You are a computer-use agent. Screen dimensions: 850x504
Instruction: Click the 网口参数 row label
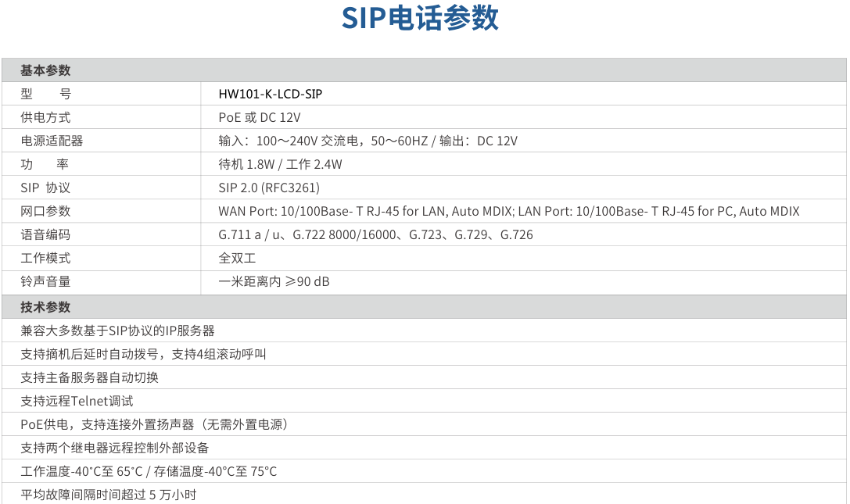(45, 211)
